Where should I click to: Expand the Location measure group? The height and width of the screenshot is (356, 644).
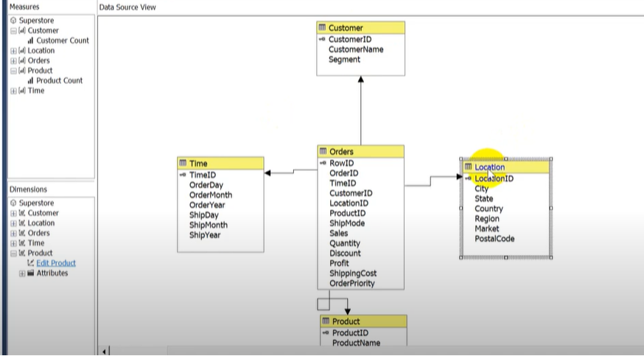click(x=13, y=51)
